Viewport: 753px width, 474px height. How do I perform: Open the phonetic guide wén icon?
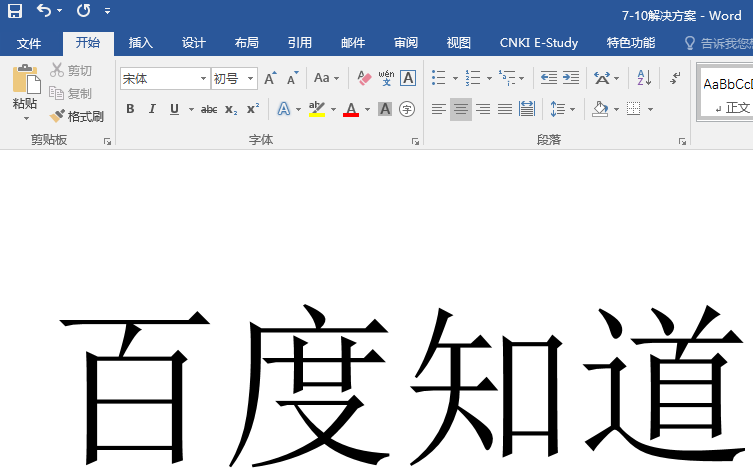[386, 78]
